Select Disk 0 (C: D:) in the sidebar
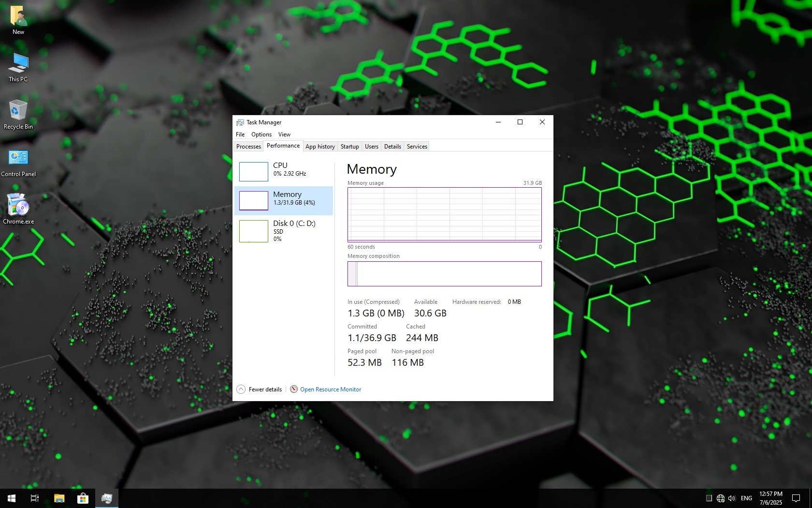812x508 pixels. pyautogui.click(x=284, y=230)
